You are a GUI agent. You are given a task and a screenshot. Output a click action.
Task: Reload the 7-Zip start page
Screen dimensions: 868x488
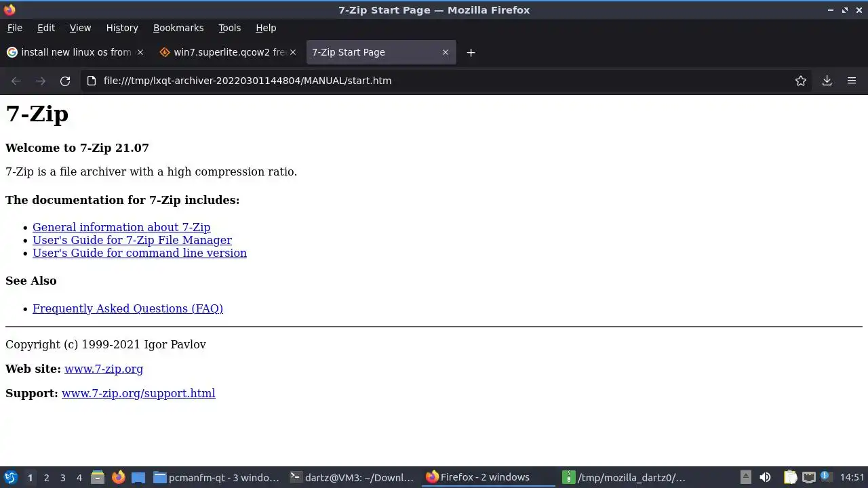(x=65, y=81)
